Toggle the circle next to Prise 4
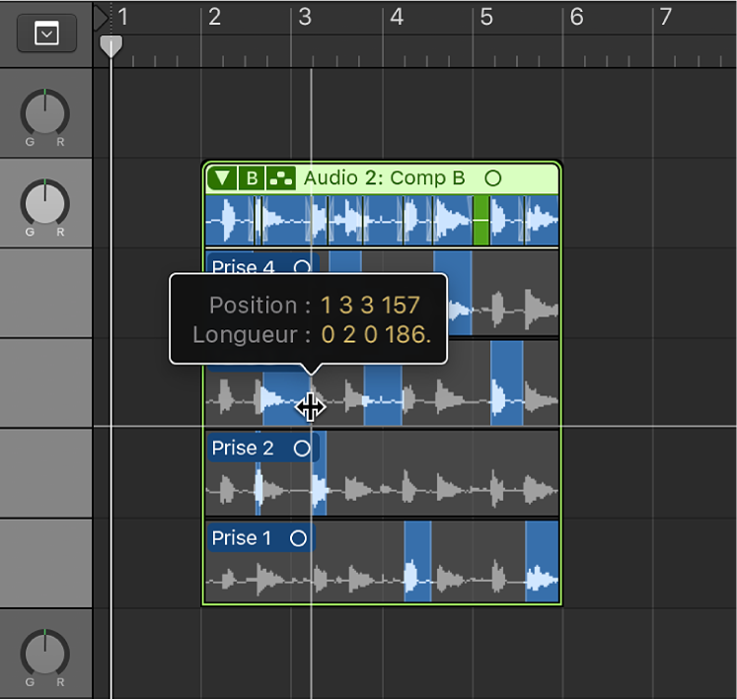737x700 pixels. coord(303,267)
